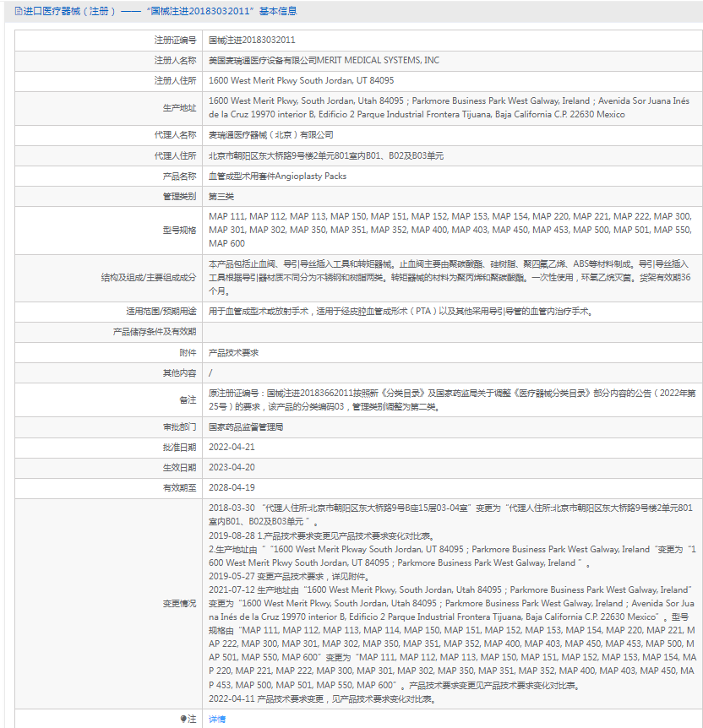This screenshot has width=703, height=728.
Task: Select the 审批部门 row label
Action: tap(179, 427)
